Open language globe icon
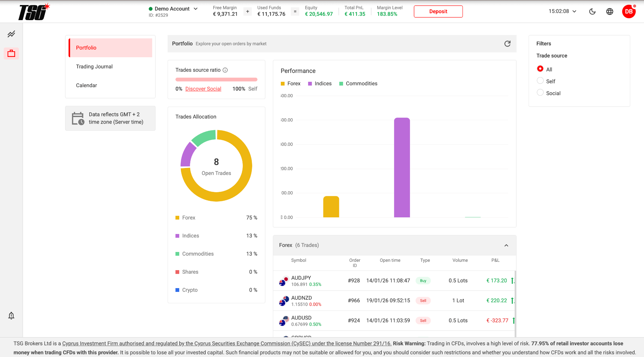 point(610,12)
